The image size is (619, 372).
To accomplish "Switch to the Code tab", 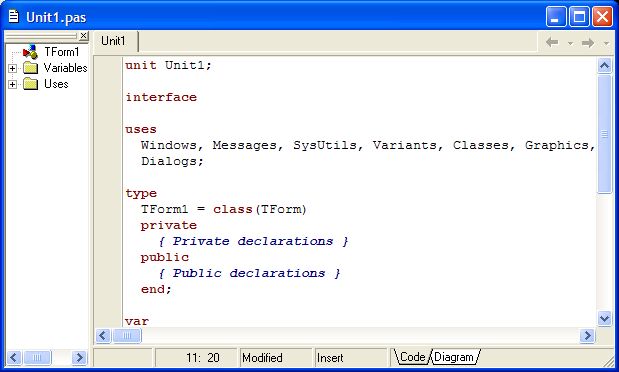I will (412, 357).
